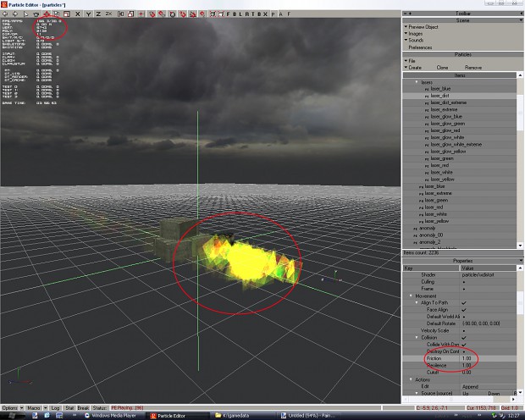Viewport: 525px width, 420px height.
Task: Toggle the X axis constraint
Action: tap(78, 14)
